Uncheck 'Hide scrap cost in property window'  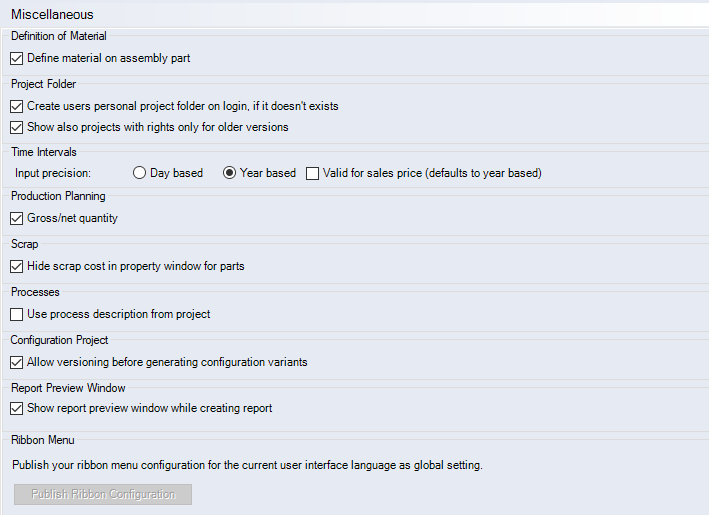click(x=16, y=266)
